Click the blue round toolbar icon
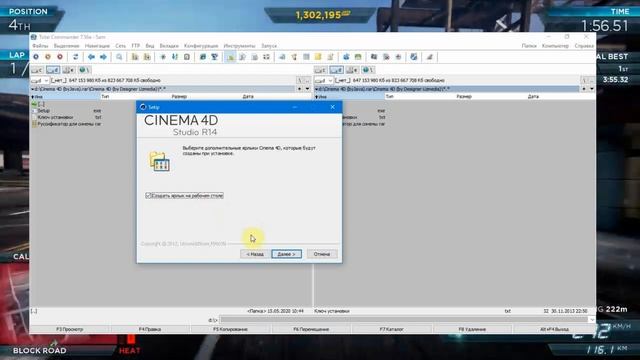 click(x=36, y=57)
